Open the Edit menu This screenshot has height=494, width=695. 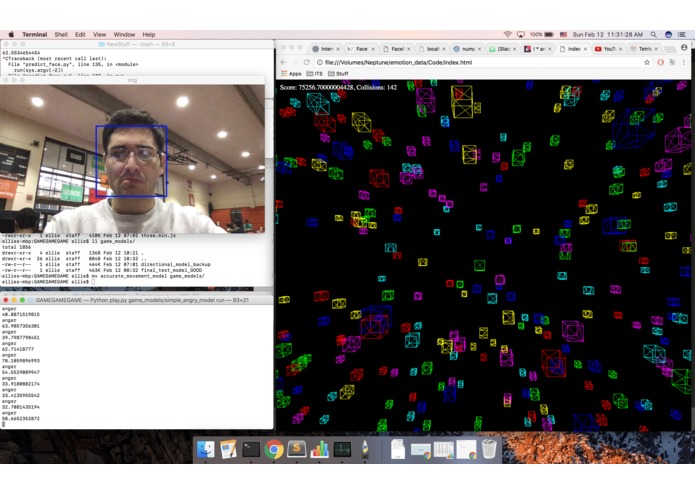pyautogui.click(x=80, y=35)
